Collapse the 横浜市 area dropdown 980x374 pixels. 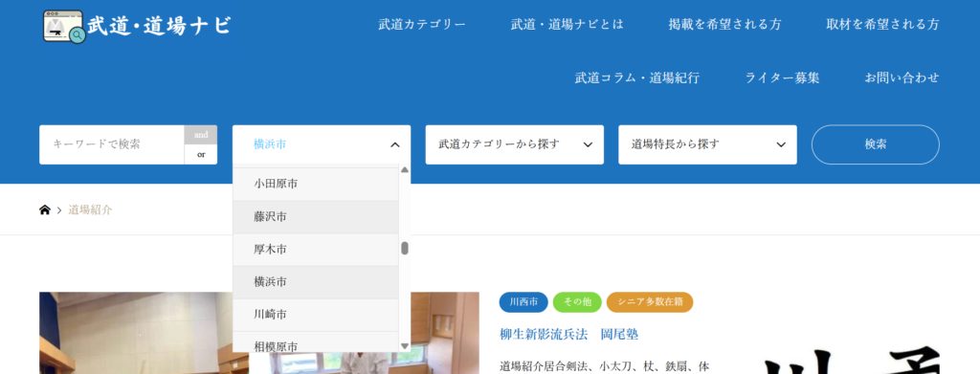[x=322, y=144]
